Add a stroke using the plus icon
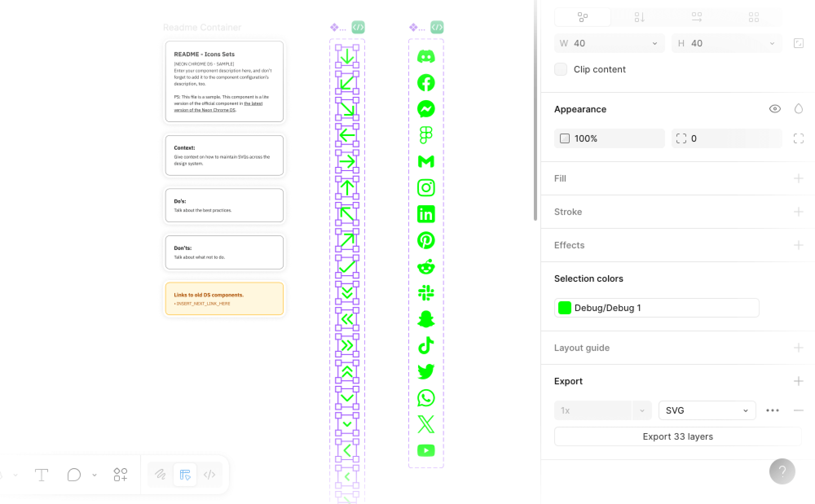This screenshot has width=815, height=504. click(798, 212)
